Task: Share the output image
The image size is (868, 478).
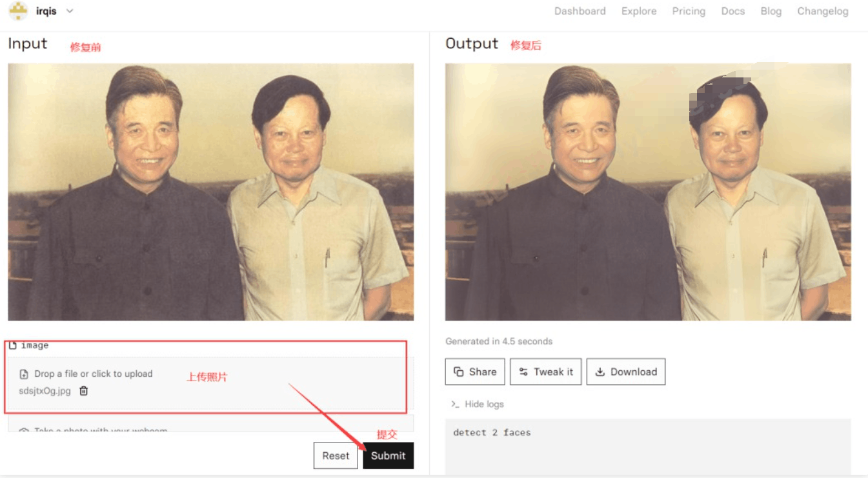Action: 475,372
